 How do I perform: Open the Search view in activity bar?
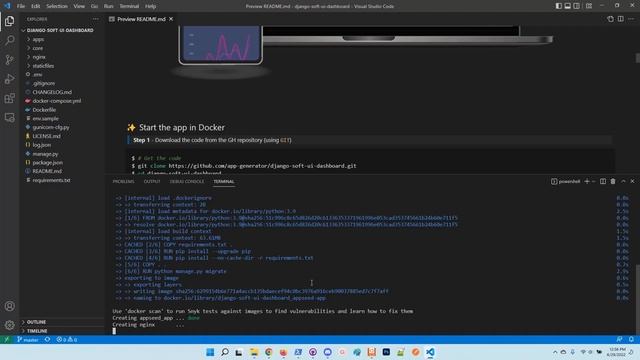point(9,40)
